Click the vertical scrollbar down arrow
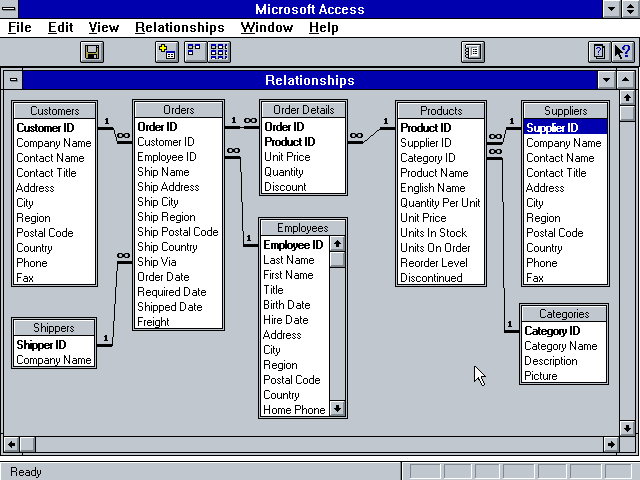The height and width of the screenshot is (480, 640). tap(627, 427)
